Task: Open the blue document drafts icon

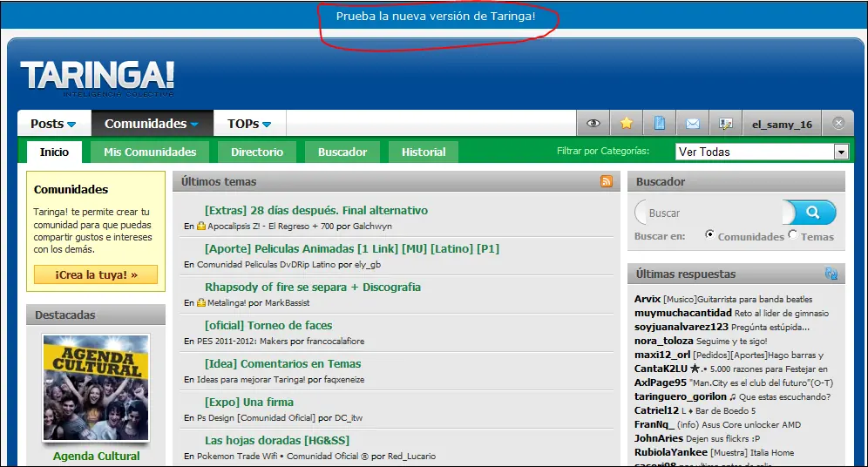Action: click(x=660, y=124)
